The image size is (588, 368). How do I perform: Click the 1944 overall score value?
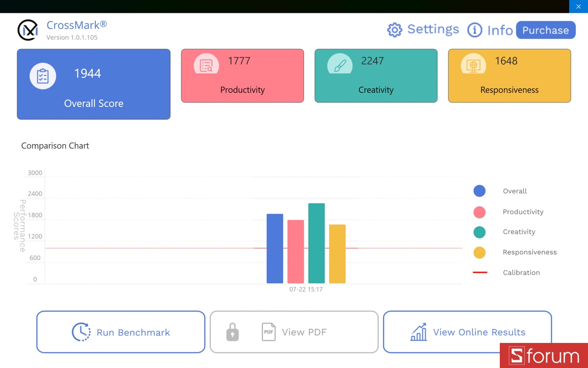(87, 74)
